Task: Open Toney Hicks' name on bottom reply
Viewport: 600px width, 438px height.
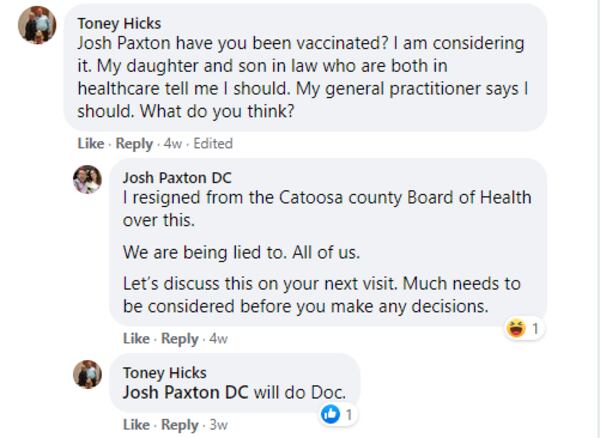Action: (164, 373)
